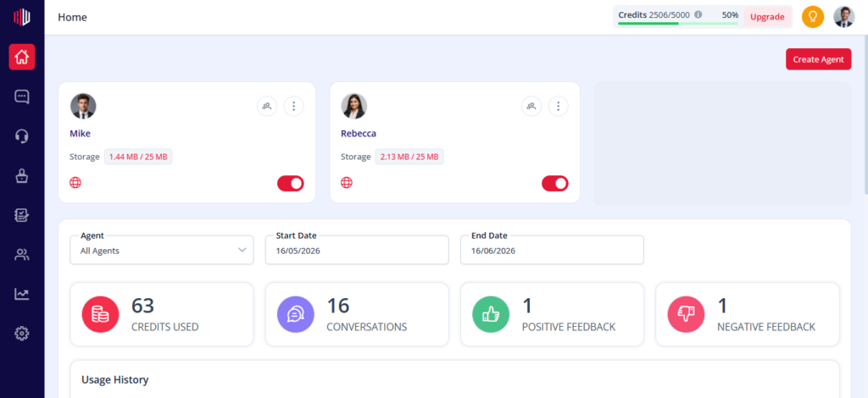Click Mike's profile photo
Screen dimensions: 868x398
[x=83, y=106]
